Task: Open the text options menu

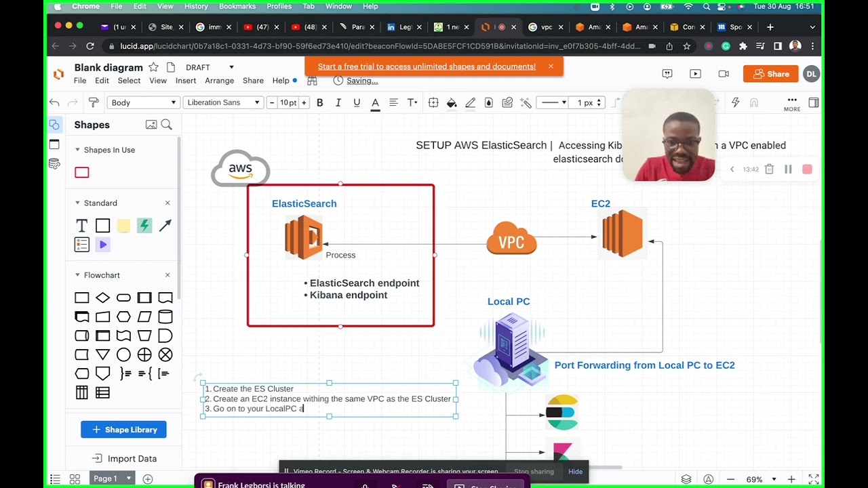Action: pyautogui.click(x=412, y=102)
